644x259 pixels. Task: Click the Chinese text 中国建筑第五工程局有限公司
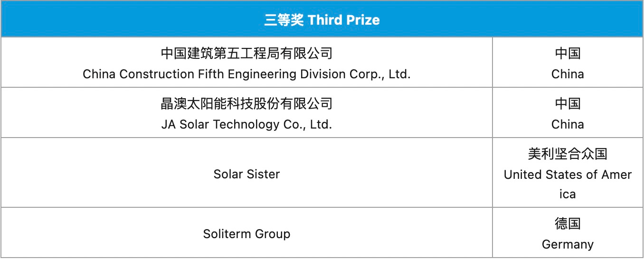coord(246,53)
